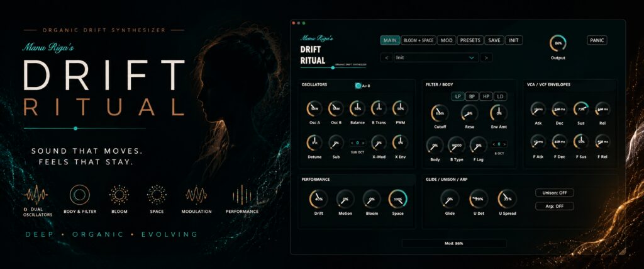Click the SAVE button

pyautogui.click(x=494, y=40)
